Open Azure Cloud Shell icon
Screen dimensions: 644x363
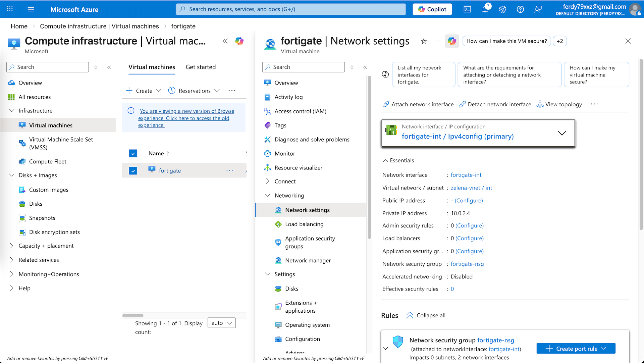point(467,9)
